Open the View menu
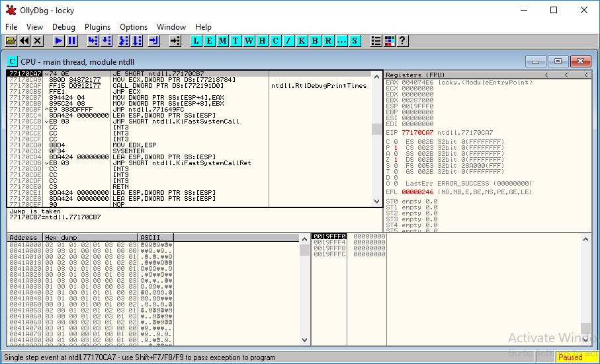This screenshot has height=364, width=600. (34, 27)
